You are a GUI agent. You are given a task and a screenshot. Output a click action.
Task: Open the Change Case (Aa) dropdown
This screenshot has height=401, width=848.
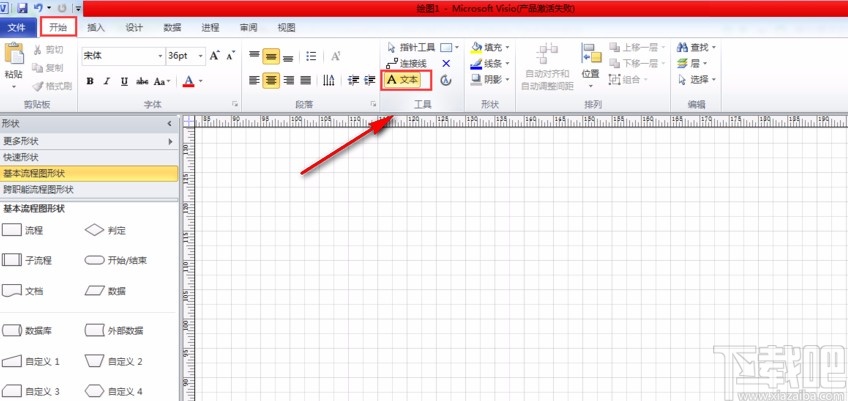(162, 82)
